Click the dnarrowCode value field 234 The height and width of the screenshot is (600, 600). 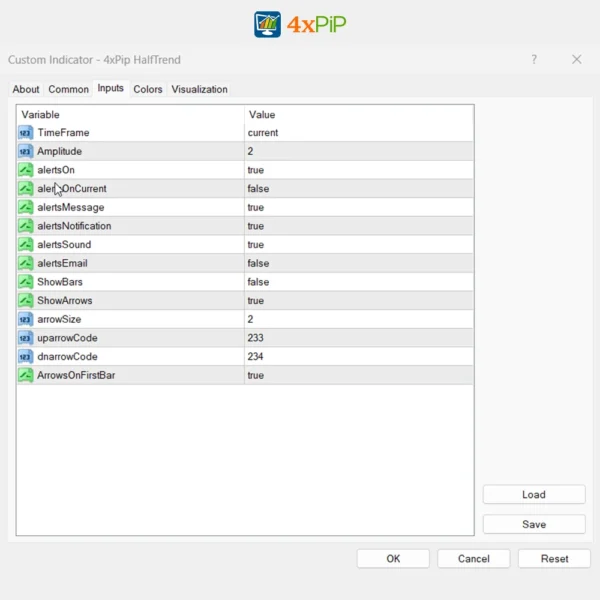click(256, 357)
